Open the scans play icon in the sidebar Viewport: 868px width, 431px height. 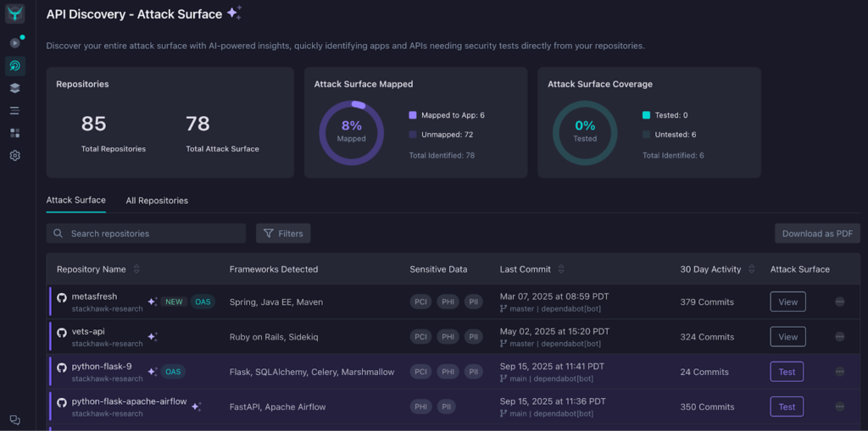click(15, 42)
